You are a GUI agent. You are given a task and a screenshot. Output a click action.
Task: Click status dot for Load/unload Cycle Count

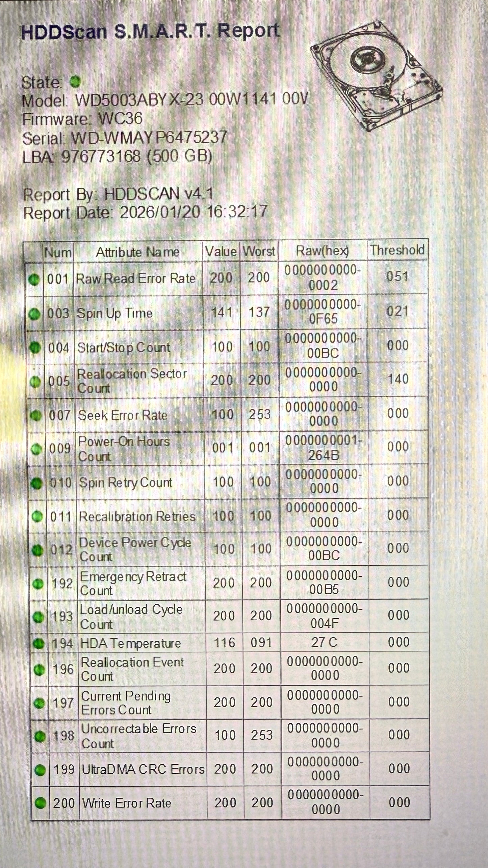pyautogui.click(x=39, y=618)
